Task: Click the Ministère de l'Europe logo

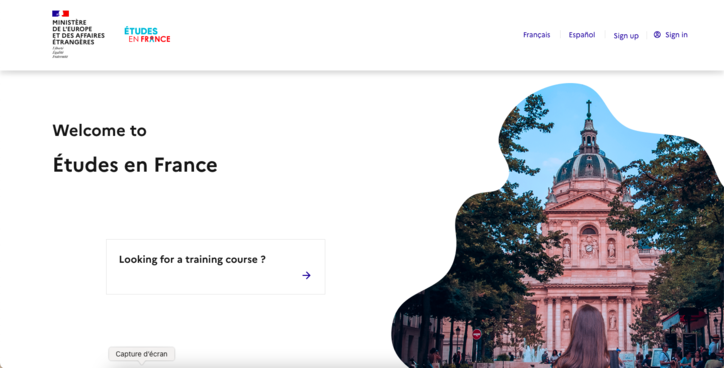Action: [x=78, y=34]
